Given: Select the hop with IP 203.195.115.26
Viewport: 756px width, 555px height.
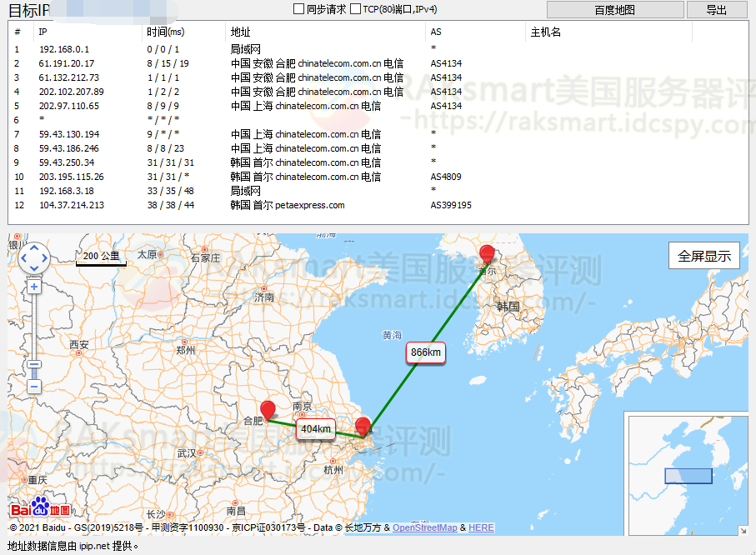Looking at the screenshot, I should pyautogui.click(x=378, y=177).
